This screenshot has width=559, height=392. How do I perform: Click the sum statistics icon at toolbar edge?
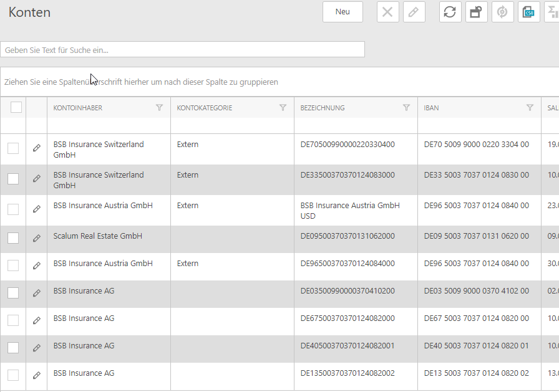552,12
